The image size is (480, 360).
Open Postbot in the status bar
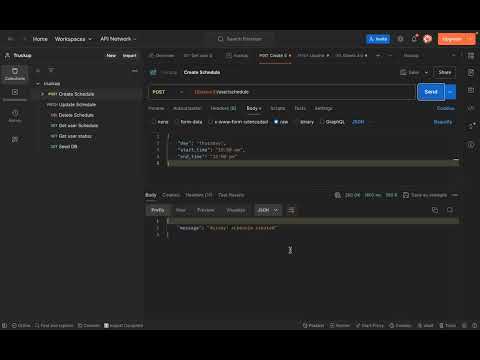[313, 325]
